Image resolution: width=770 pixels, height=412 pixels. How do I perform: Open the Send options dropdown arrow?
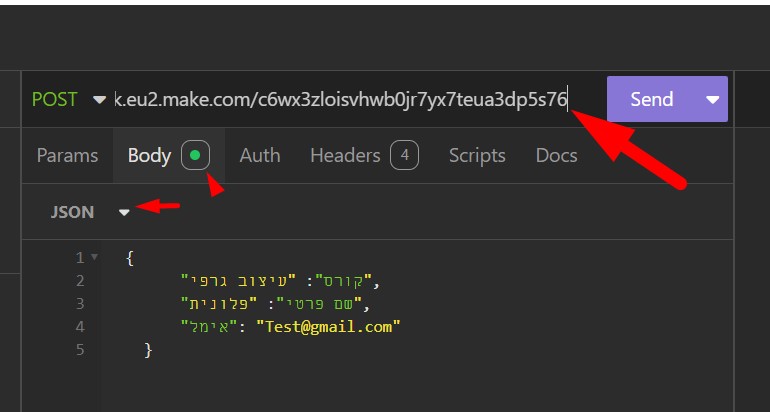tap(713, 100)
